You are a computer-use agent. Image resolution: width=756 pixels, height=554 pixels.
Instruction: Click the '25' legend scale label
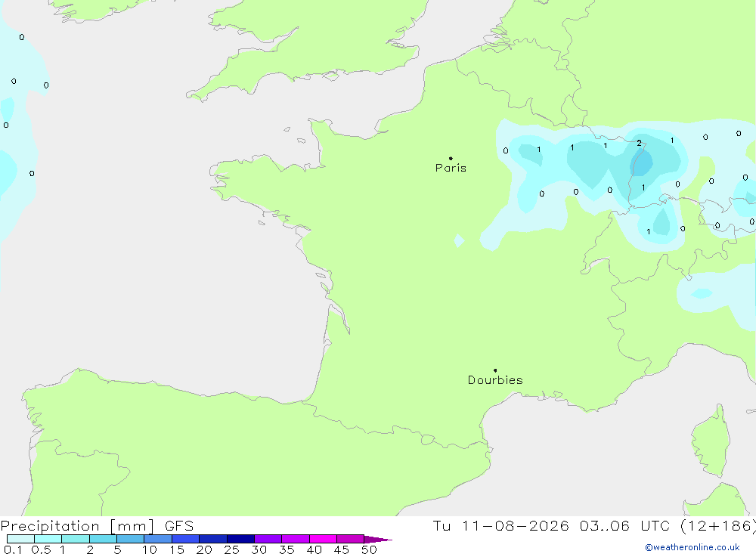232,549
